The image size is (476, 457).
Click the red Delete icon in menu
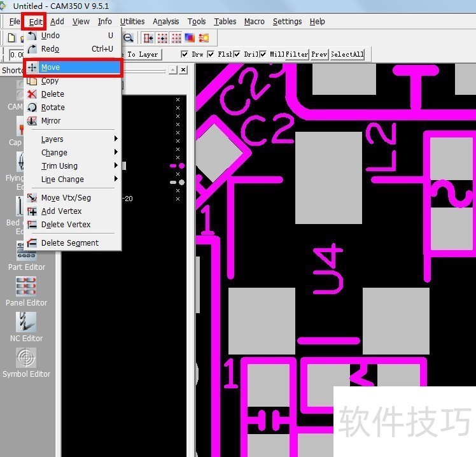tap(32, 94)
